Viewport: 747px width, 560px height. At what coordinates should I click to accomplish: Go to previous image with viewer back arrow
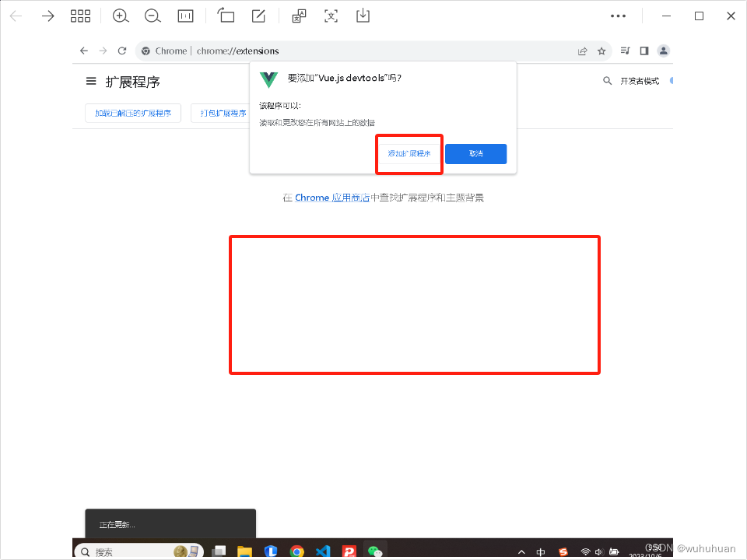coord(16,16)
